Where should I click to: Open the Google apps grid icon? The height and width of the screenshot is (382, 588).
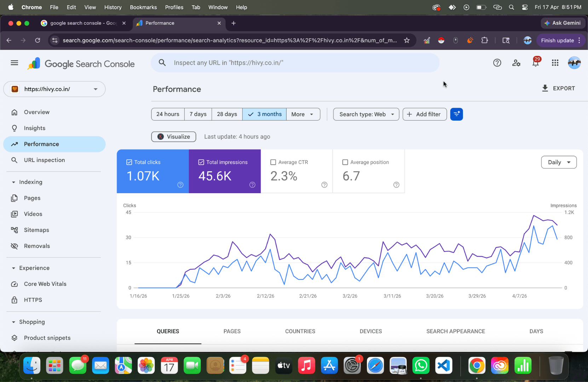coord(555,63)
